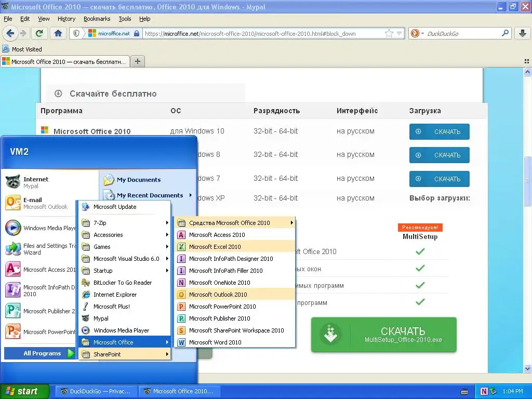Launch Microsoft OneNote 2010
This screenshot has height=399, width=532.
pos(234,283)
